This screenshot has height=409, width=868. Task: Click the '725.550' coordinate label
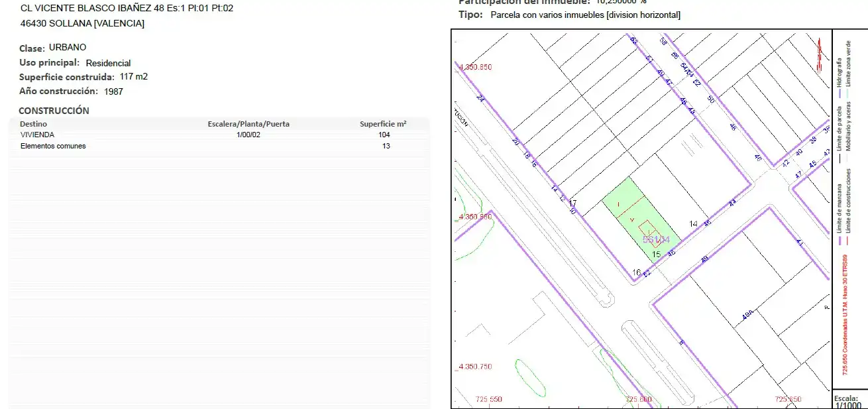coord(489,399)
